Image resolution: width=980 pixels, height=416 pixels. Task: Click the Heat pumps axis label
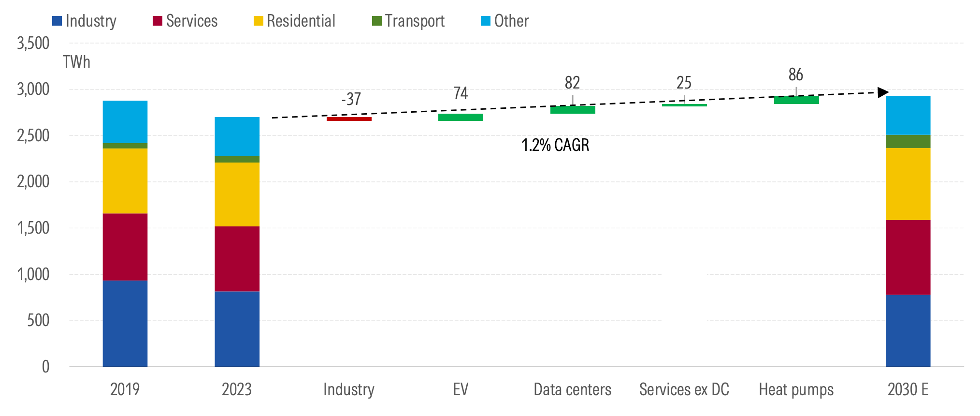796,389
